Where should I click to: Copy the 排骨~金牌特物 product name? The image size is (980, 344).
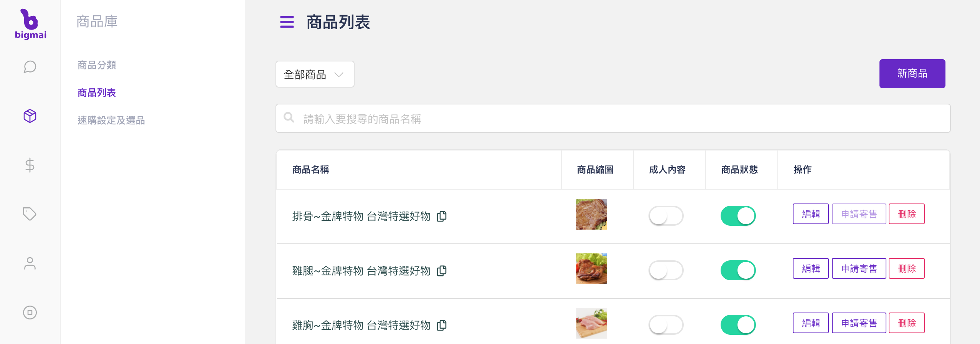(442, 216)
